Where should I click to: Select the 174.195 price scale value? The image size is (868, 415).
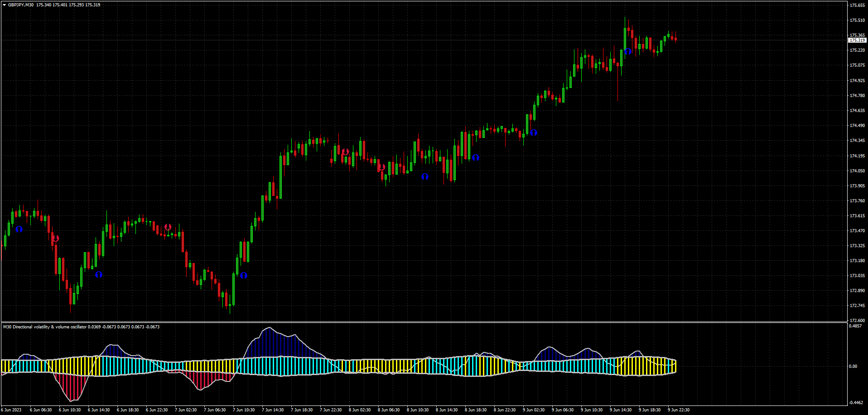(857, 156)
